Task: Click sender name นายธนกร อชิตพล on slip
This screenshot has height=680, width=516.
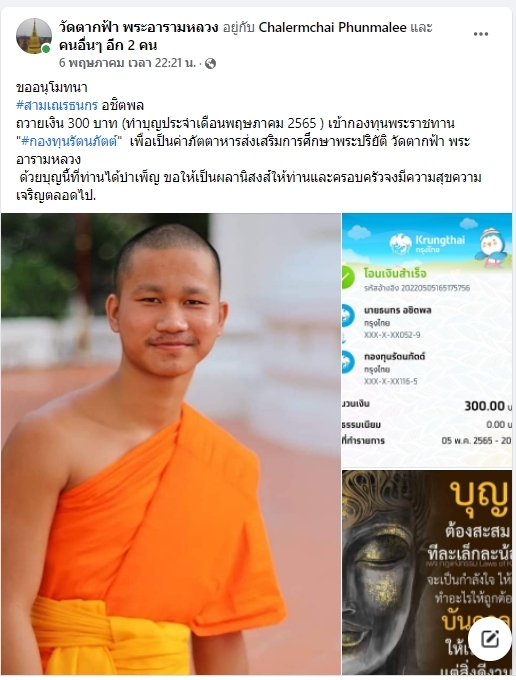Action: pyautogui.click(x=398, y=310)
